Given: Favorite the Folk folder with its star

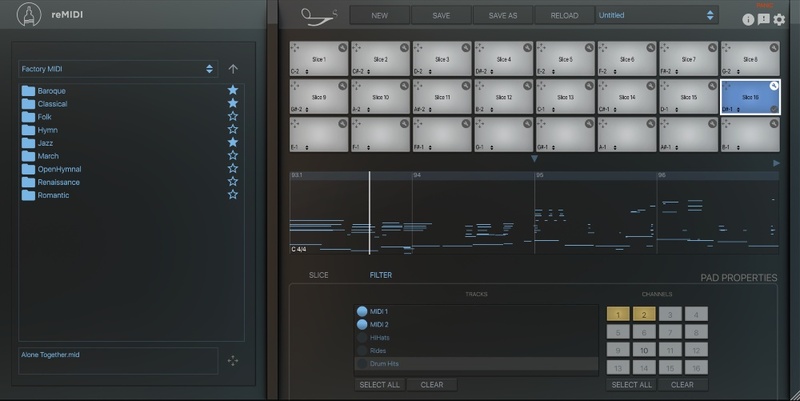Looking at the screenshot, I should (233, 117).
